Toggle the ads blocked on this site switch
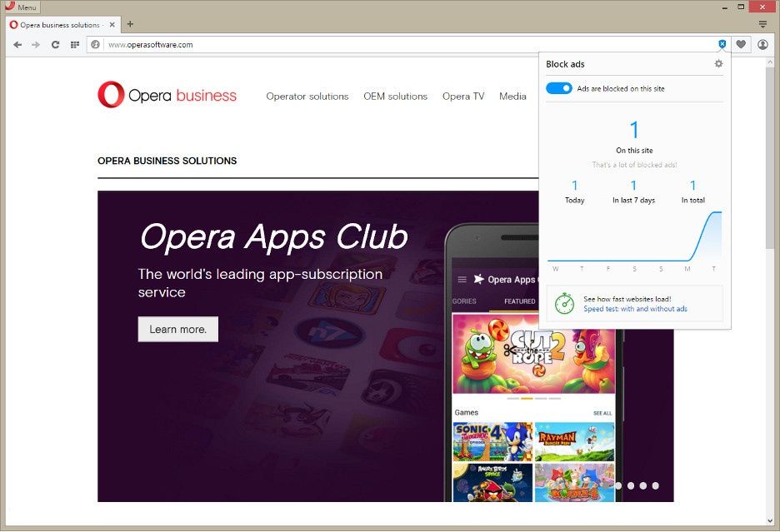The image size is (780, 532). click(559, 88)
